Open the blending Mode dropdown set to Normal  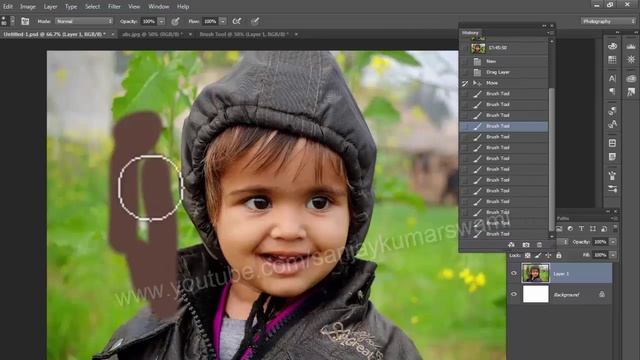[x=84, y=21]
